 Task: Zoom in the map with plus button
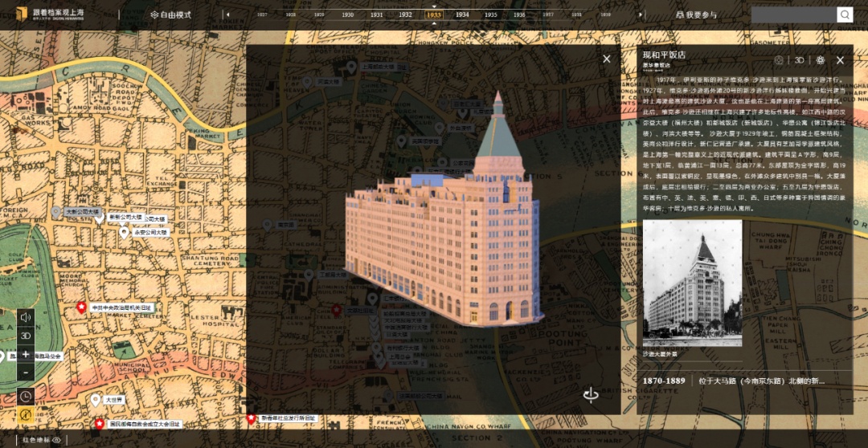tap(26, 355)
